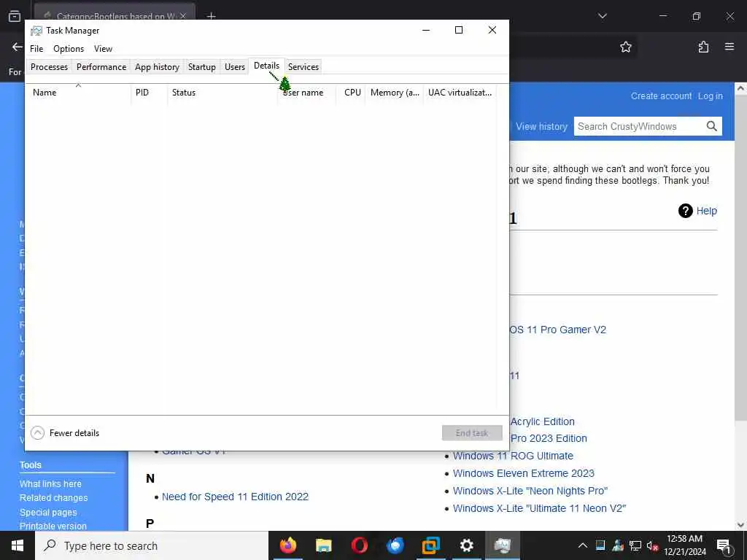Click Log in link
This screenshot has width=747, height=560.
[710, 96]
